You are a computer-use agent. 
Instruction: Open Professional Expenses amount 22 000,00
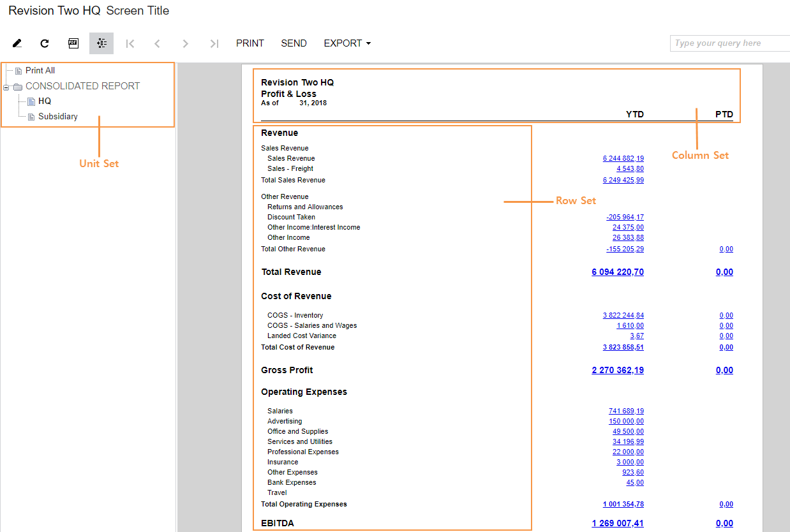(629, 452)
